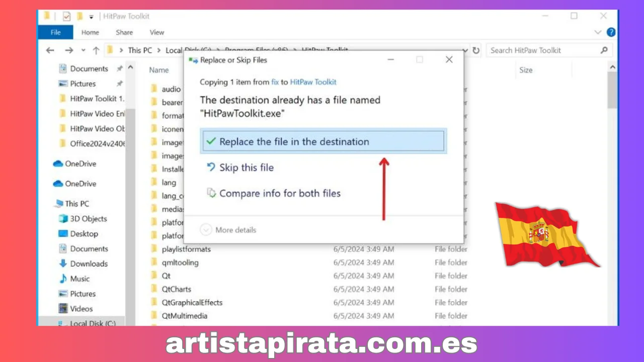
Task: Open Pictures under This PC
Action: [77, 294]
